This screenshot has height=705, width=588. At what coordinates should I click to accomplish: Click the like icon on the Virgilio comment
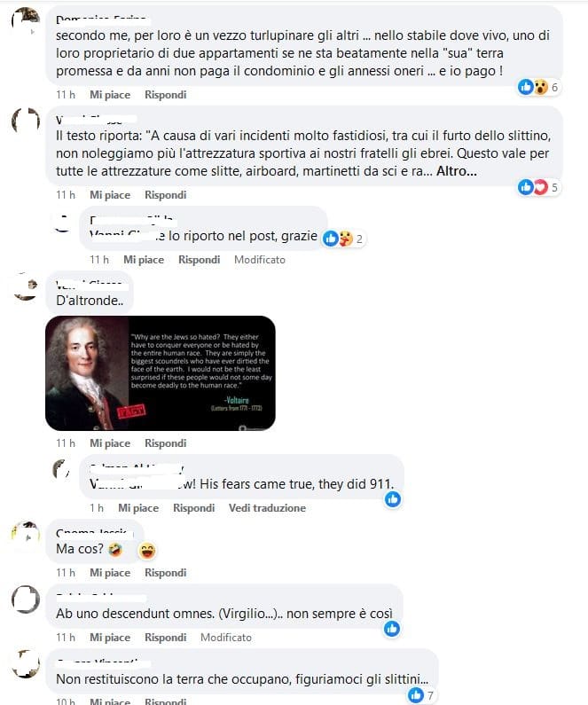(x=392, y=629)
